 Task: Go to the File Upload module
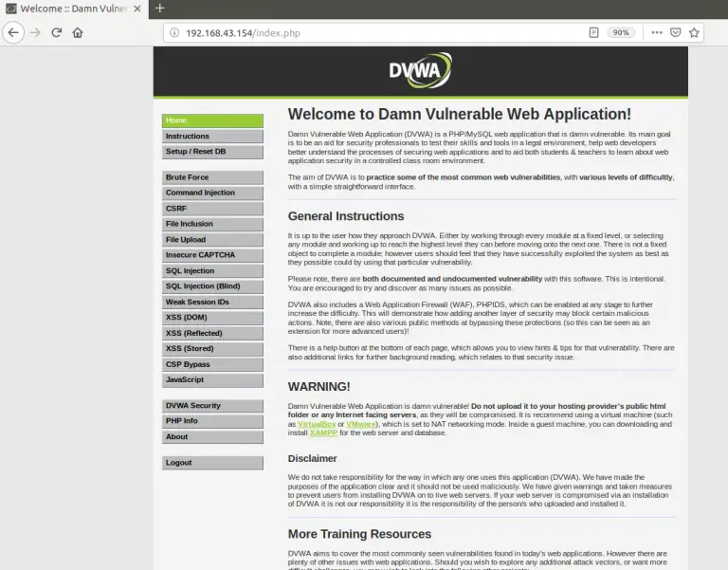tap(212, 239)
